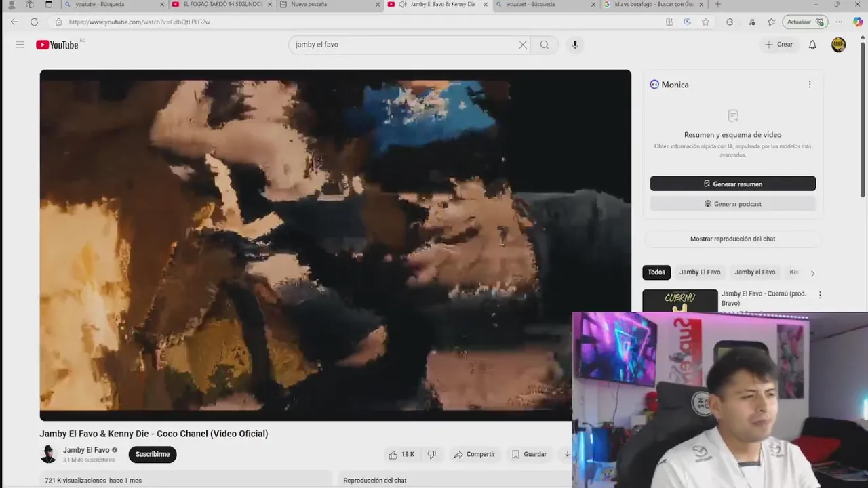Open the YouTube account avatar menu
The image size is (868, 488).
coord(839,45)
